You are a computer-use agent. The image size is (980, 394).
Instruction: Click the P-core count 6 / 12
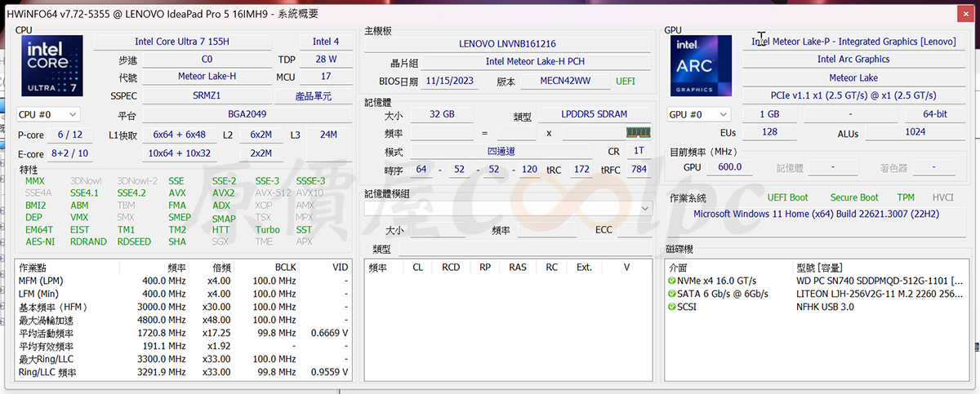(x=70, y=135)
